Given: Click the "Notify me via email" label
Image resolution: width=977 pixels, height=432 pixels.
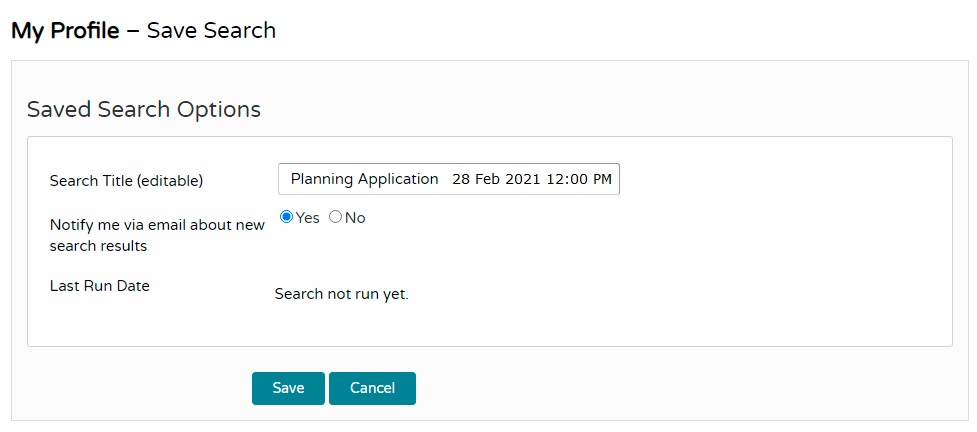Looking at the screenshot, I should (157, 225).
